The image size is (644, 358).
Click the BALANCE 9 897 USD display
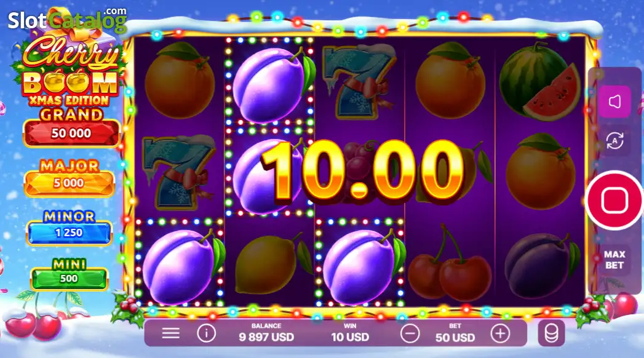[266, 333]
